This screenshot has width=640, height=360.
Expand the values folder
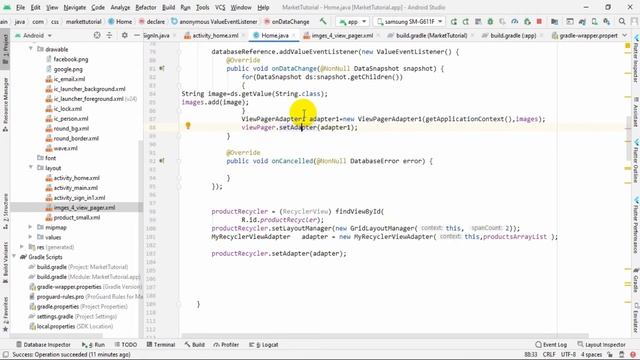pyautogui.click(x=31, y=237)
